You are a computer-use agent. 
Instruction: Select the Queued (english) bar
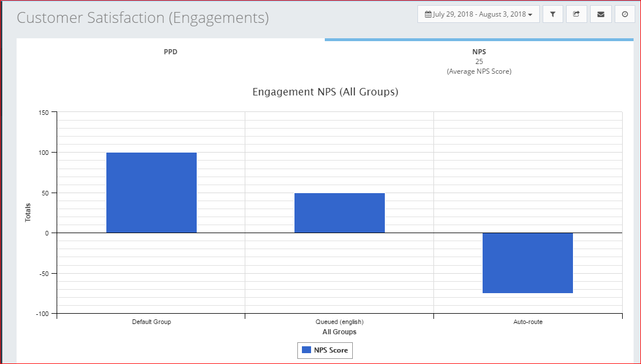340,213
